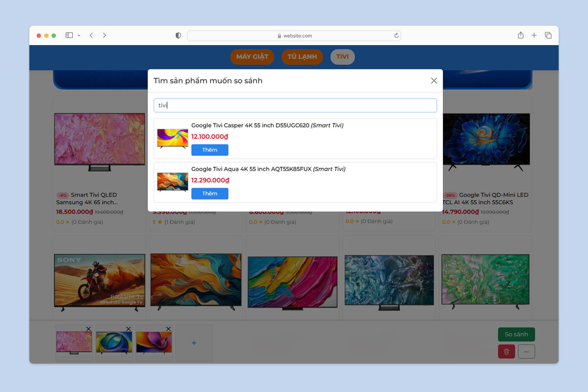Remove the blue-yellow swirl TV from comparison bar
Screen dimensions: 588x392
[x=129, y=329]
